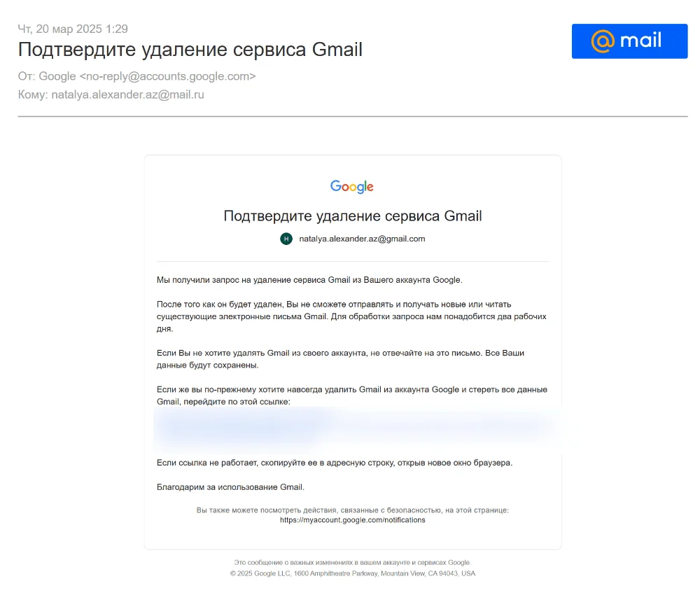Click recipient address natalya.alexander.az@mail.ru
This screenshot has width=700, height=595.
click(x=127, y=94)
